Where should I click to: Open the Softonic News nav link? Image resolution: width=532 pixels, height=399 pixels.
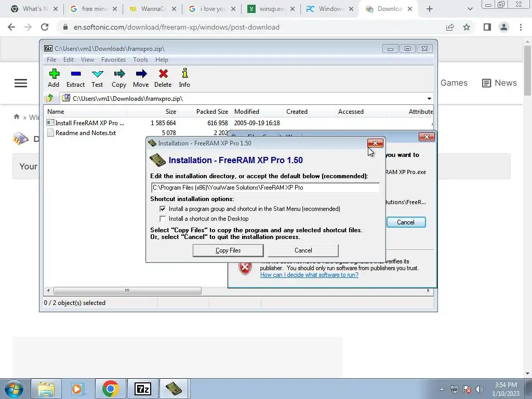pos(499,83)
